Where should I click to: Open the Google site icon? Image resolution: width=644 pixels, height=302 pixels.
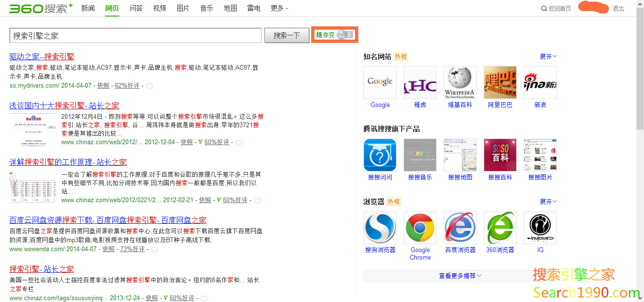tap(380, 82)
